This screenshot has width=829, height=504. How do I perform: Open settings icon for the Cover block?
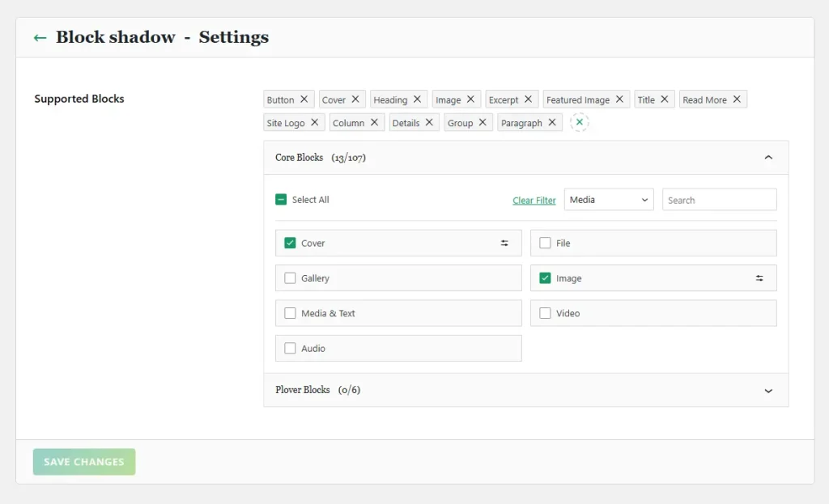coord(505,244)
